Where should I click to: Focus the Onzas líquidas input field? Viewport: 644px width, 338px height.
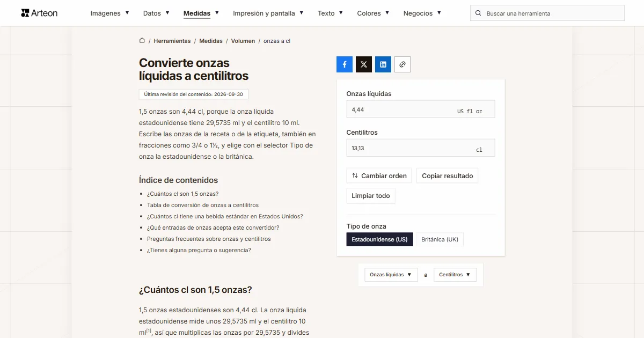coord(421,109)
